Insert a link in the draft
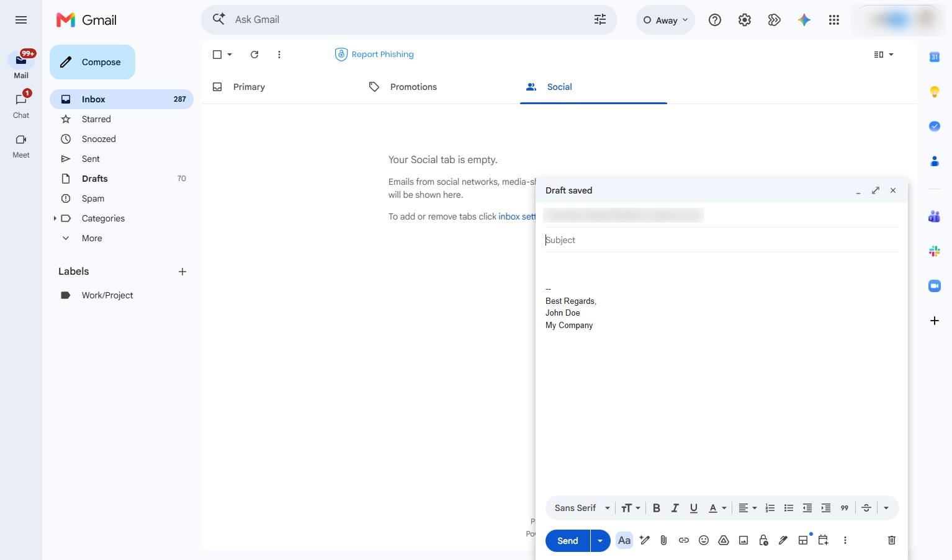This screenshot has height=560, width=952. 683,540
